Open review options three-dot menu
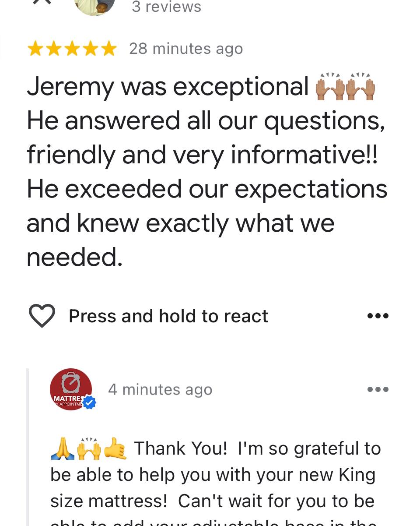The image size is (420, 526). (x=378, y=316)
